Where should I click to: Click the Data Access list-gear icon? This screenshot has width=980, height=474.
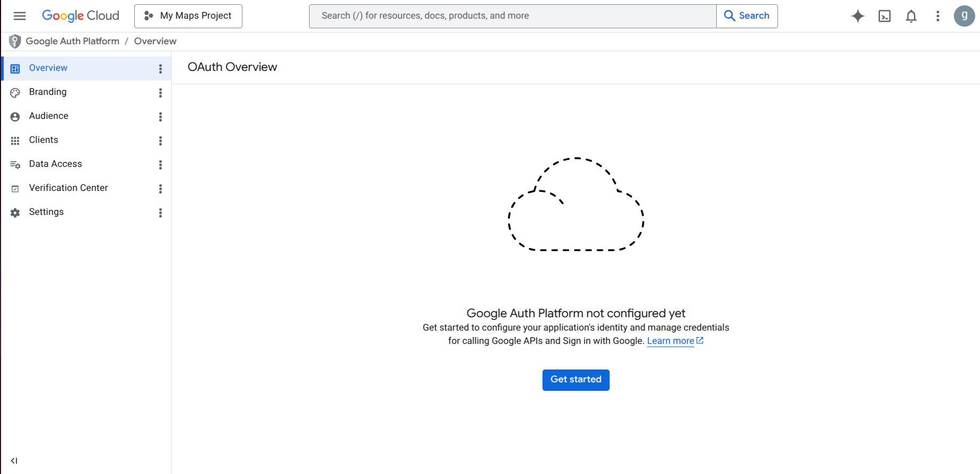(x=15, y=165)
